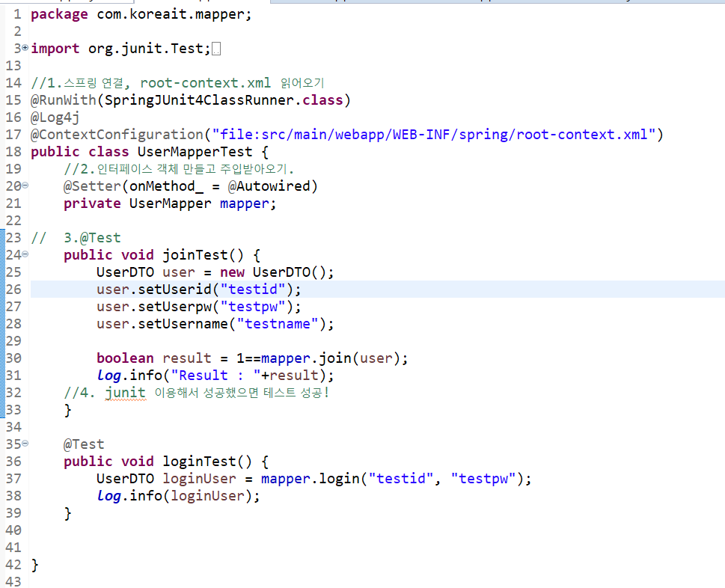Screen dimensions: 725x588
Task: Click the "testname" string literal
Action: [278, 324]
